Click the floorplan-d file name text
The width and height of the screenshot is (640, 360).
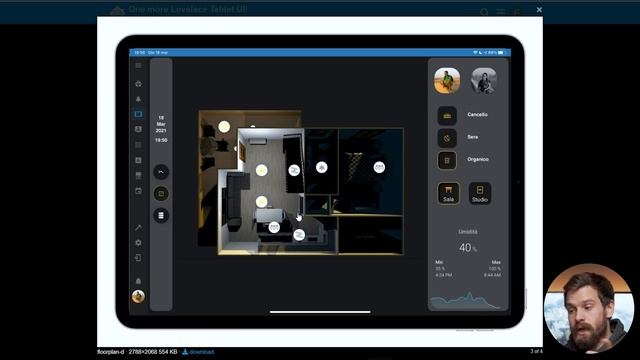pyautogui.click(x=111, y=352)
